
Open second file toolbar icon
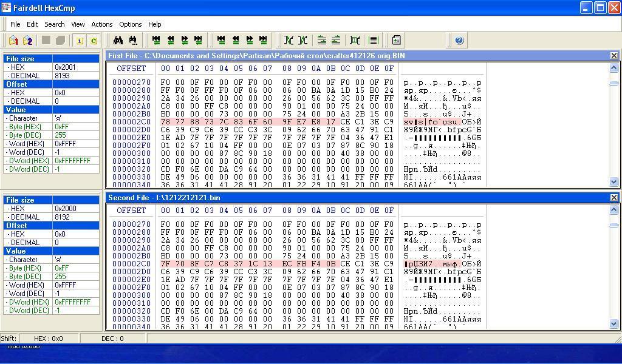27,40
